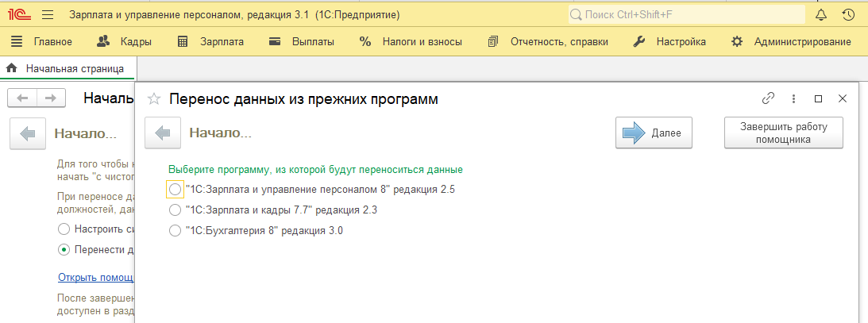Open the Кадры section
Image resolution: width=868 pixels, height=323 pixels.
[x=124, y=41]
